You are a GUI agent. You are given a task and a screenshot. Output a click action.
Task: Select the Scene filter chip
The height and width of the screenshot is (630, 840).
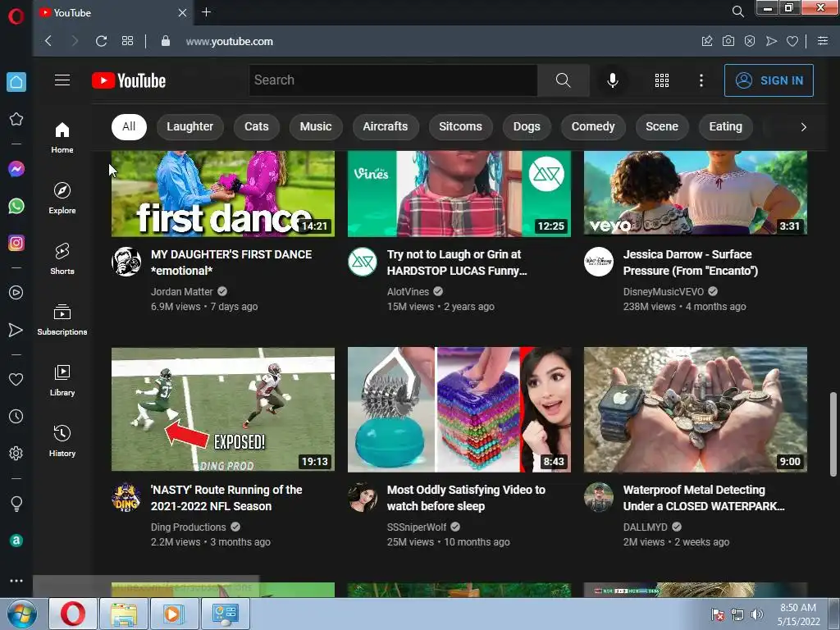pos(662,127)
